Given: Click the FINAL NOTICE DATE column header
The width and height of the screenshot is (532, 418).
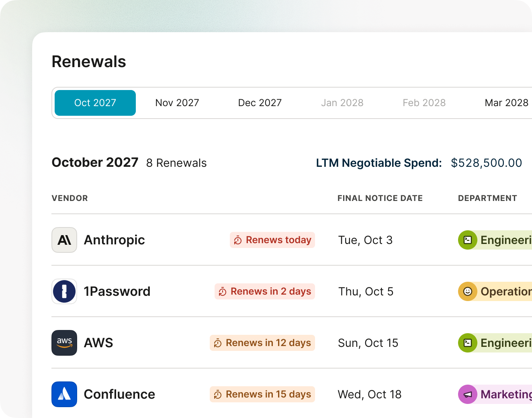Looking at the screenshot, I should (380, 198).
